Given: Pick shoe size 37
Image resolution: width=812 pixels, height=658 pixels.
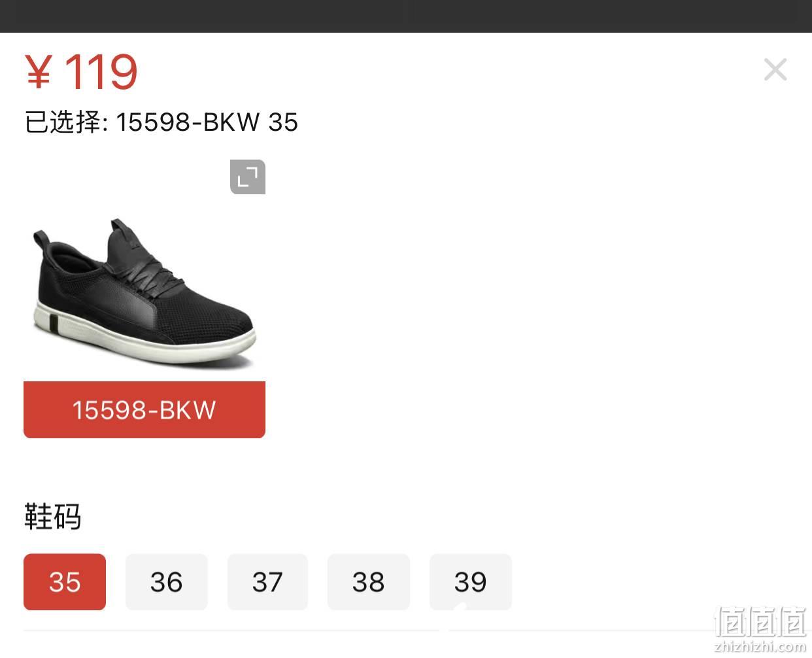Looking at the screenshot, I should [267, 582].
